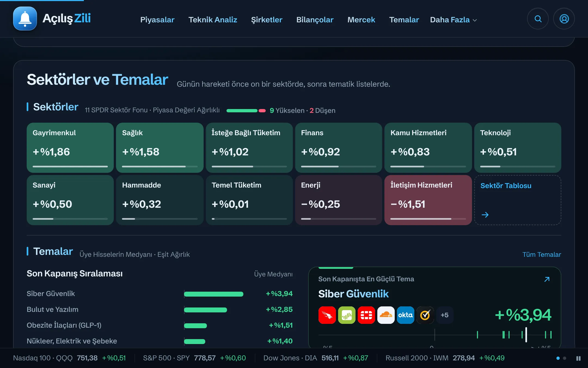This screenshot has height=368, width=588.
Task: Expand the Daha Fazla menu
Action: point(453,20)
